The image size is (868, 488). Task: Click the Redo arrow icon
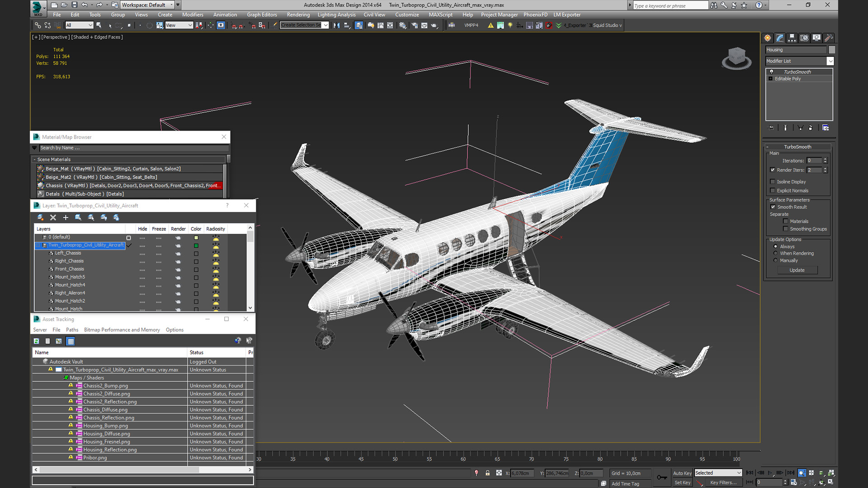click(99, 5)
